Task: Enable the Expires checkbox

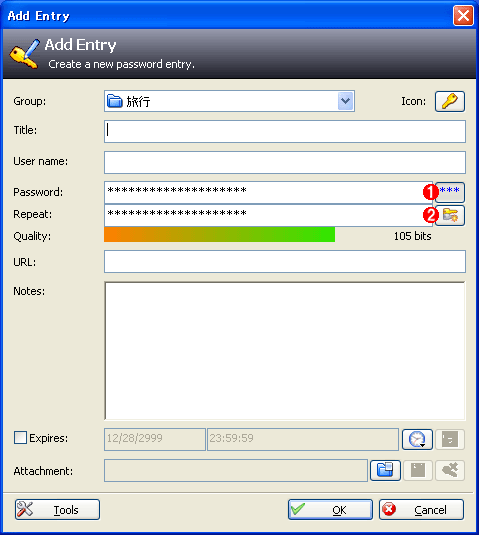Action: [20, 438]
